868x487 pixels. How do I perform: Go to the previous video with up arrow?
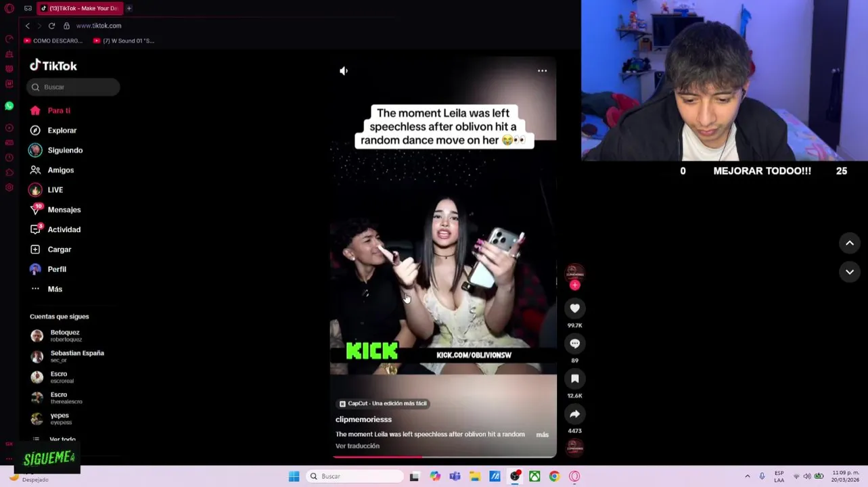(850, 243)
